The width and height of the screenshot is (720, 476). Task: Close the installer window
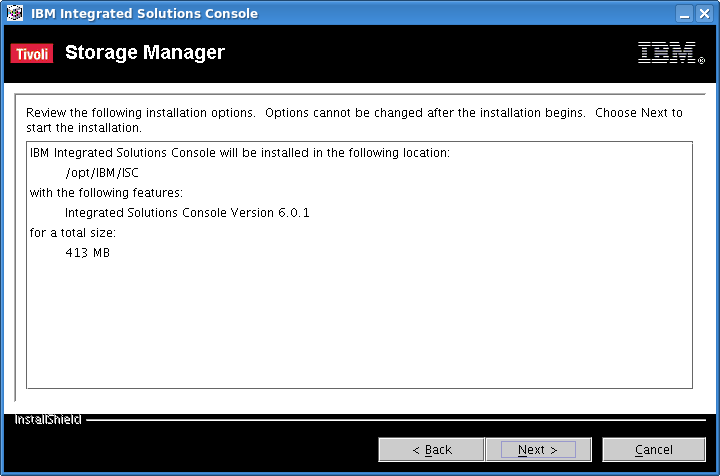click(704, 13)
